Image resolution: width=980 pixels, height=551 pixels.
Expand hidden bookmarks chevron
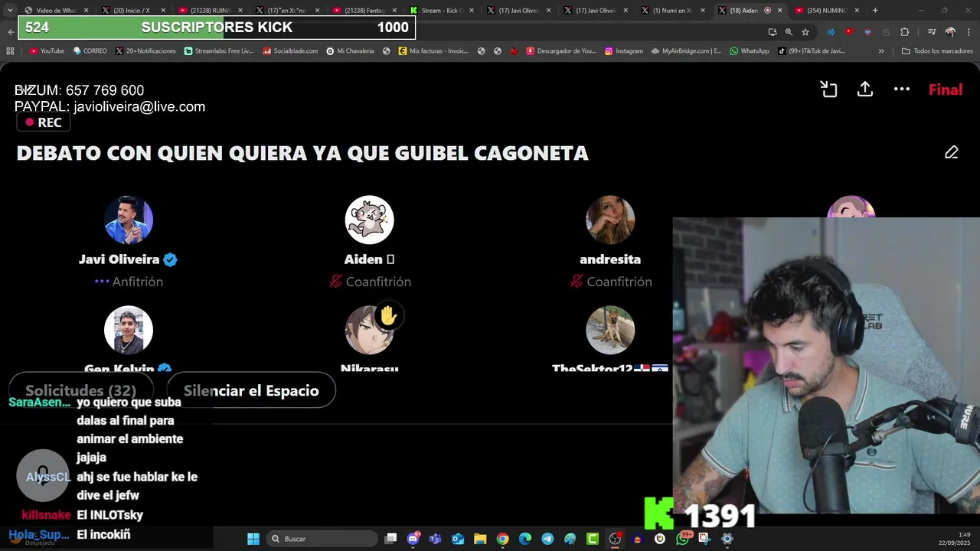point(881,51)
